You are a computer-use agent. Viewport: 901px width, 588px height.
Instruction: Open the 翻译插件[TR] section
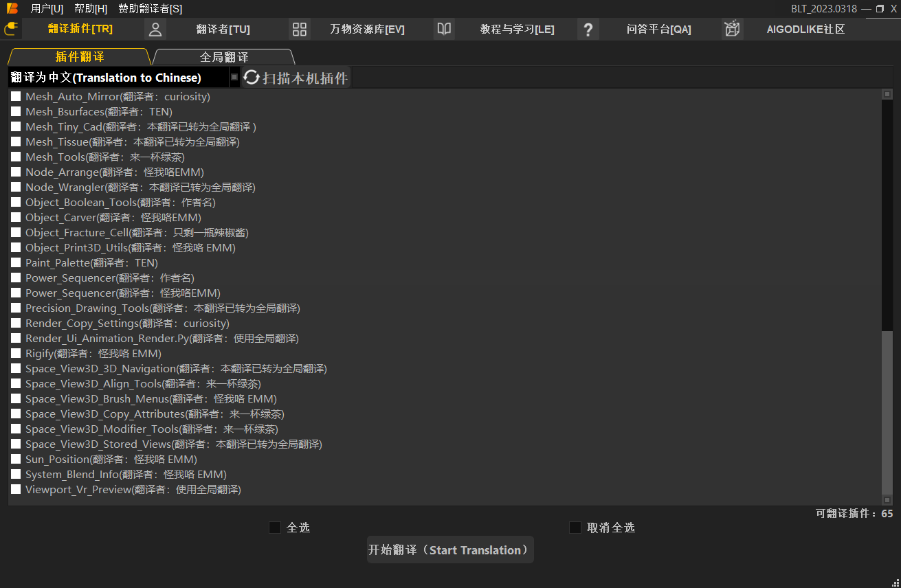coord(80,29)
